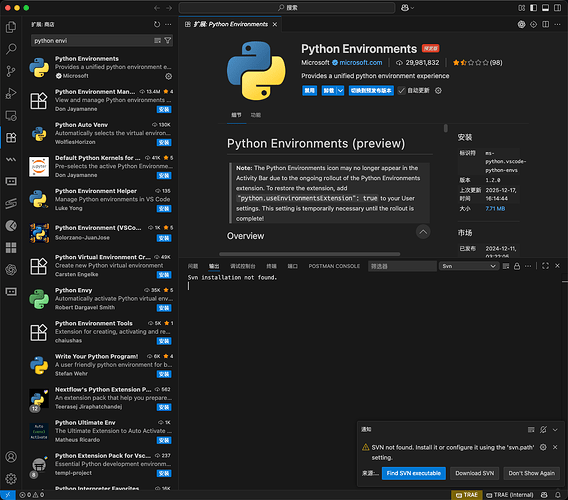Open more actions for extensions view
The image size is (568, 500).
pos(168,24)
